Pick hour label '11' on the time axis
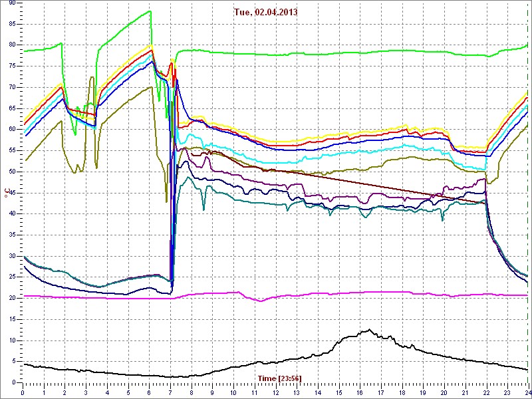 (x=255, y=392)
